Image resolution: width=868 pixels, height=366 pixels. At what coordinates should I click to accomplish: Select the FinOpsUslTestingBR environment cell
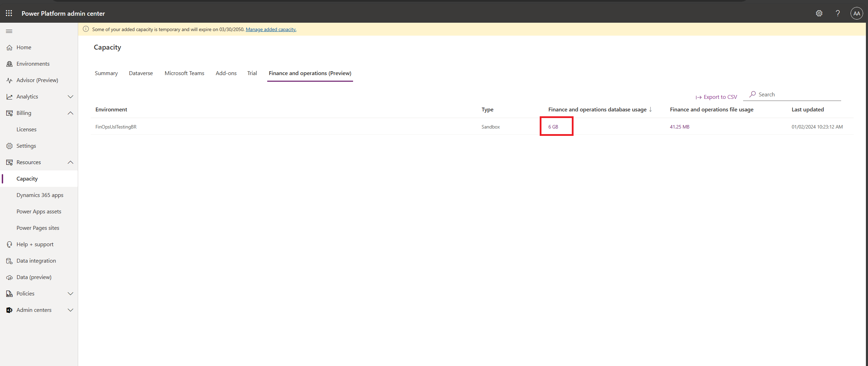[x=116, y=127]
